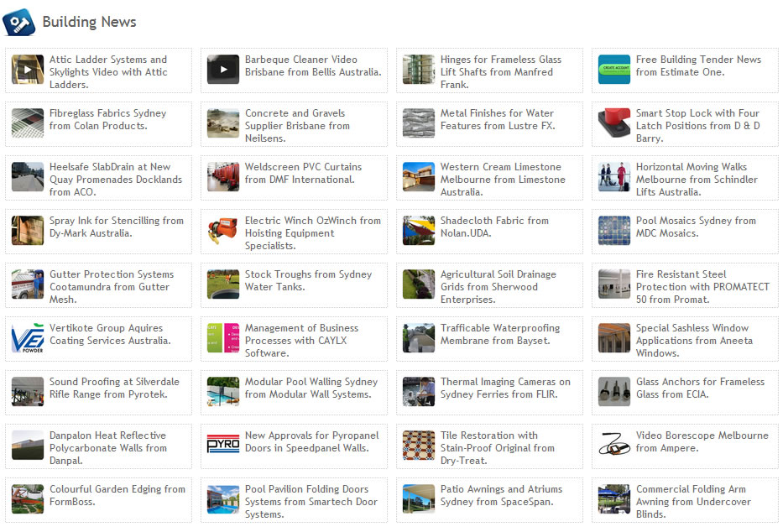
Task: Open Heelsafe SlabDrain at New Quay article
Action: tap(116, 180)
